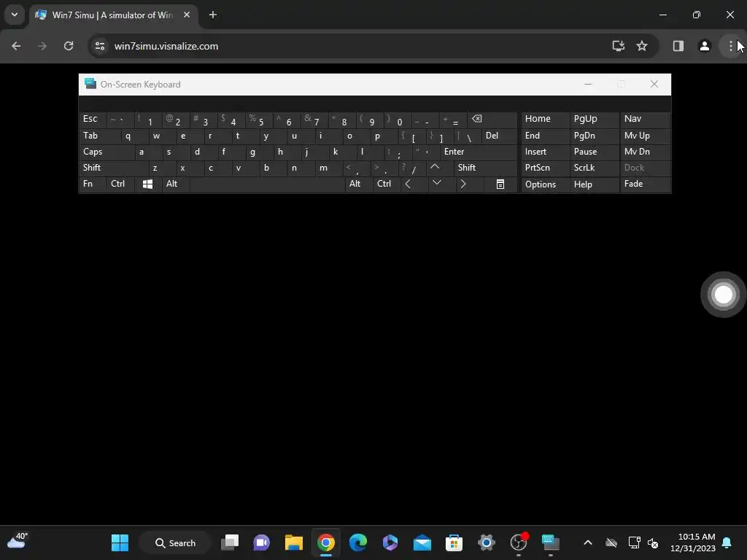Image resolution: width=747 pixels, height=560 pixels.
Task: Click the Pause key
Action: point(594,152)
